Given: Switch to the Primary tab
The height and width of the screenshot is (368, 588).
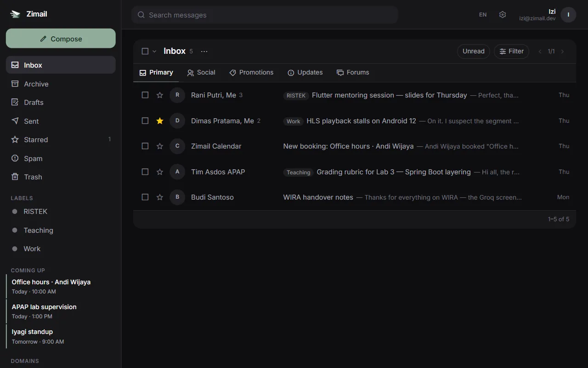Looking at the screenshot, I should pos(156,73).
